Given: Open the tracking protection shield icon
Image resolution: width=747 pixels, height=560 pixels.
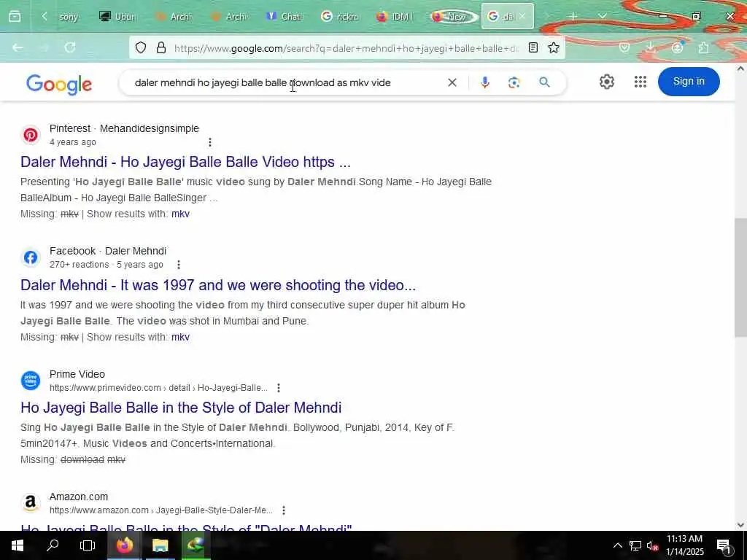Looking at the screenshot, I should [141, 47].
